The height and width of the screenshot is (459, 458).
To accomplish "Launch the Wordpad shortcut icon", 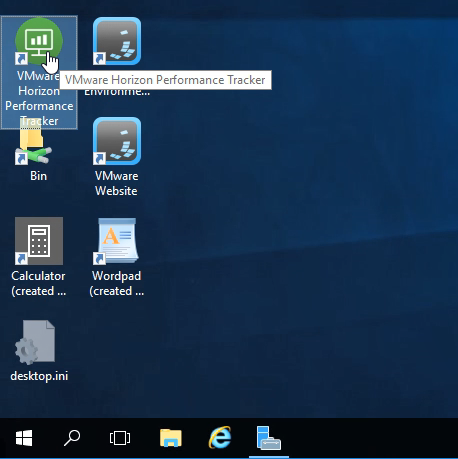I will pyautogui.click(x=117, y=241).
